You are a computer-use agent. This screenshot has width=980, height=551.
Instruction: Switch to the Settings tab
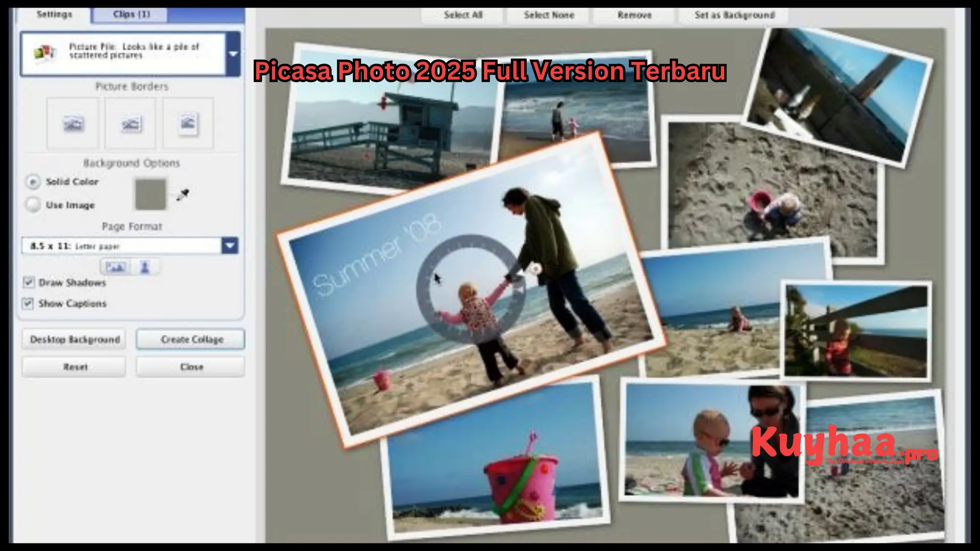[55, 14]
